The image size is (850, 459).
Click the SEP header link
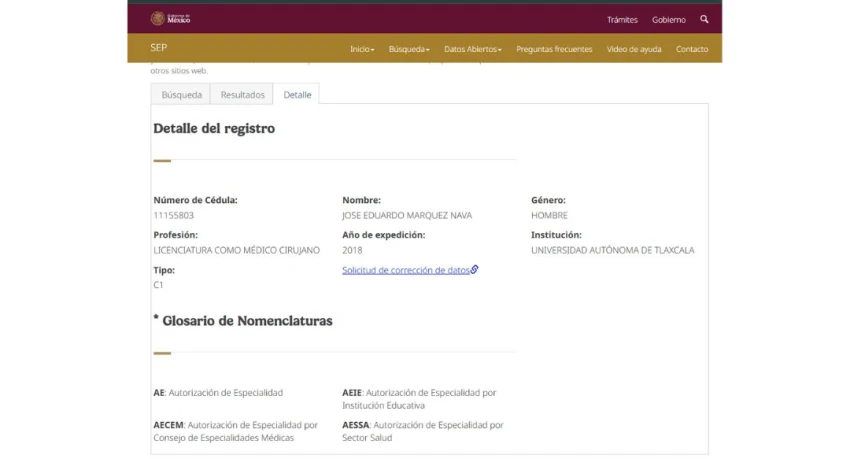pyautogui.click(x=158, y=48)
